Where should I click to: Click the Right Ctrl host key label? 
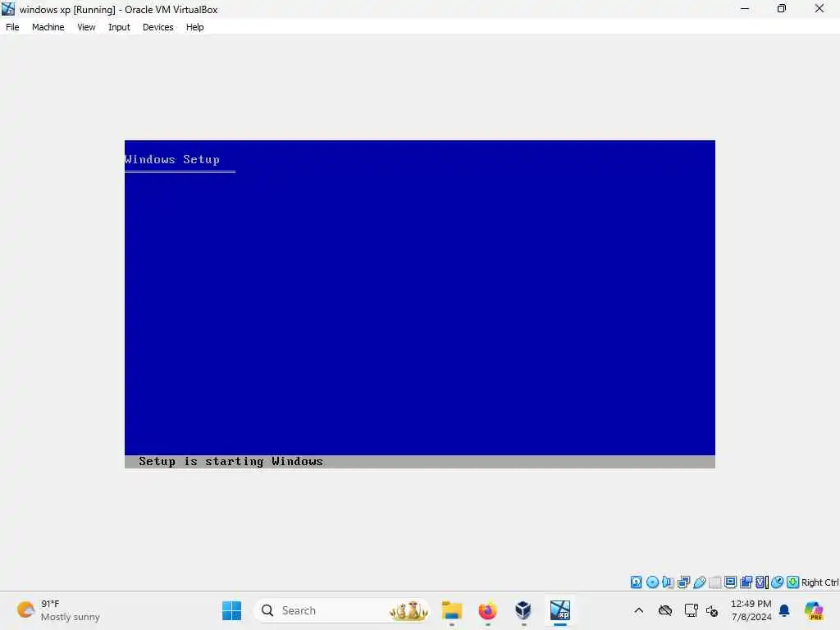(819, 582)
